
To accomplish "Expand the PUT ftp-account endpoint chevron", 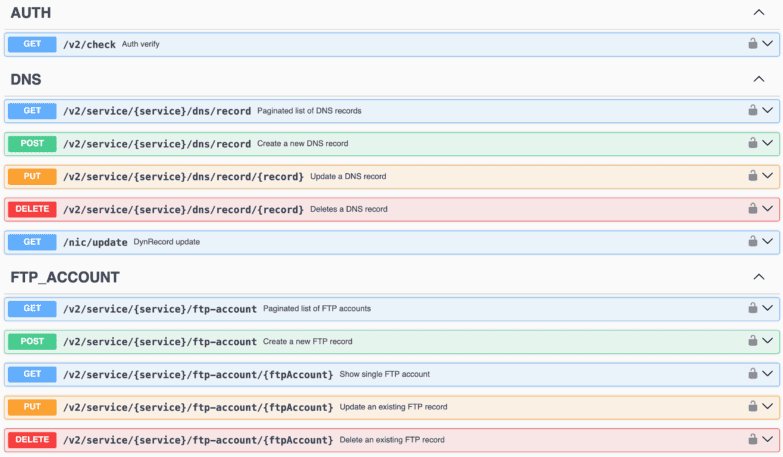I will coord(768,407).
